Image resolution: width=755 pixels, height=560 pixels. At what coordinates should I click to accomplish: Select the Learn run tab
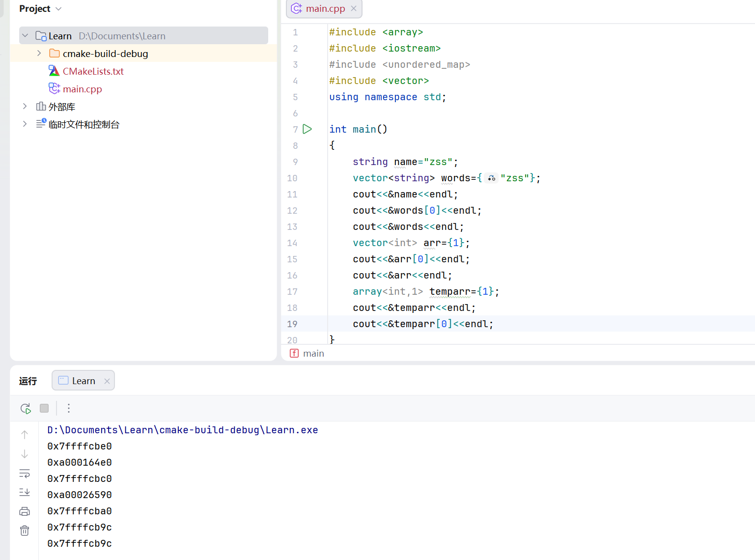(83, 381)
